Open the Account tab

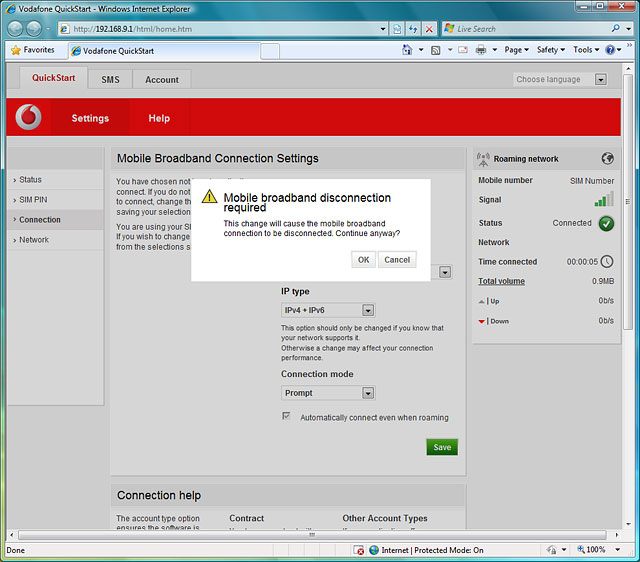162,80
